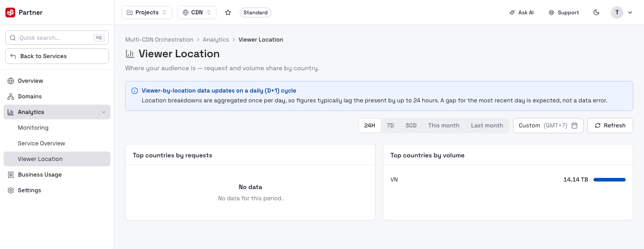Click the Support lifebuoy icon
This screenshot has width=644, height=249.
[x=551, y=13]
